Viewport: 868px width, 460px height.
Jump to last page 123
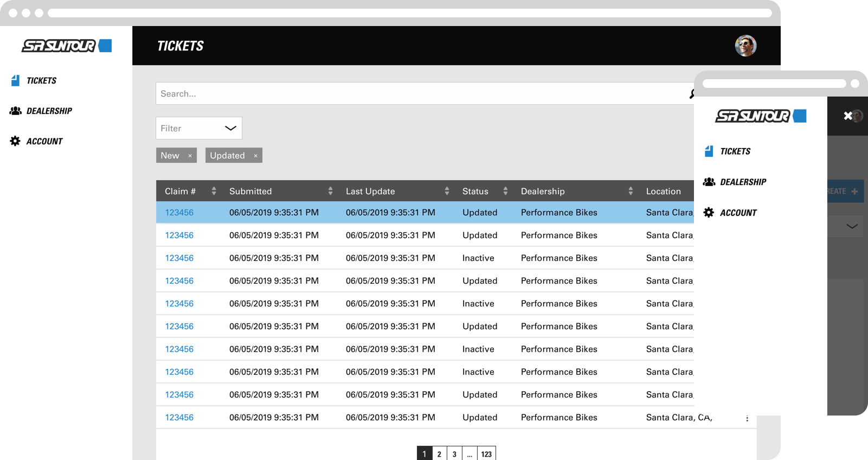click(486, 454)
